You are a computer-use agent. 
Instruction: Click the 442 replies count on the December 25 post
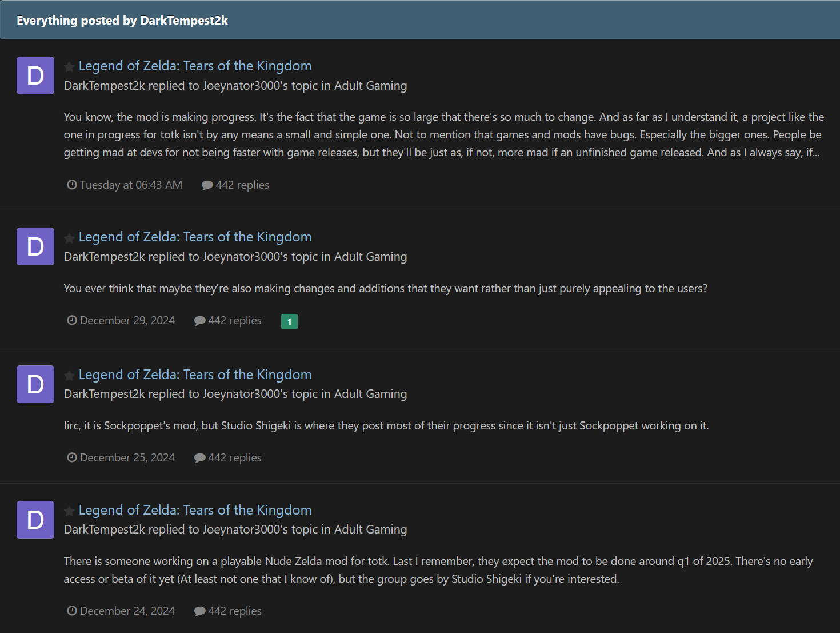(228, 457)
